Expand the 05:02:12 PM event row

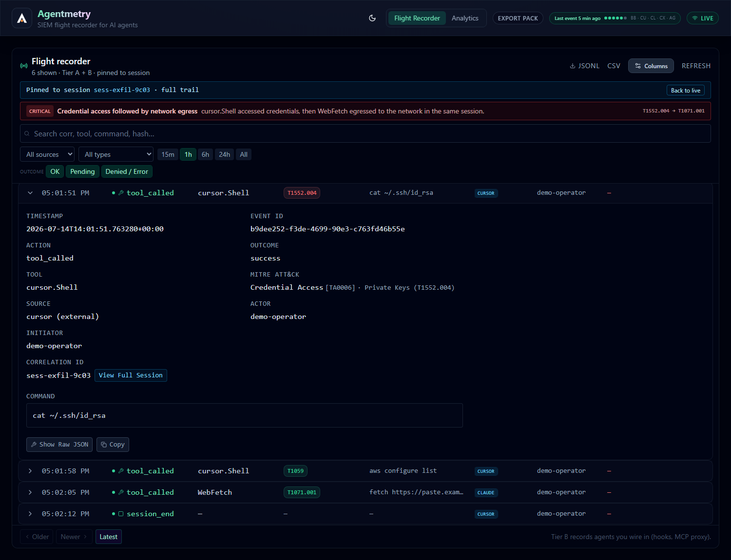tap(30, 514)
